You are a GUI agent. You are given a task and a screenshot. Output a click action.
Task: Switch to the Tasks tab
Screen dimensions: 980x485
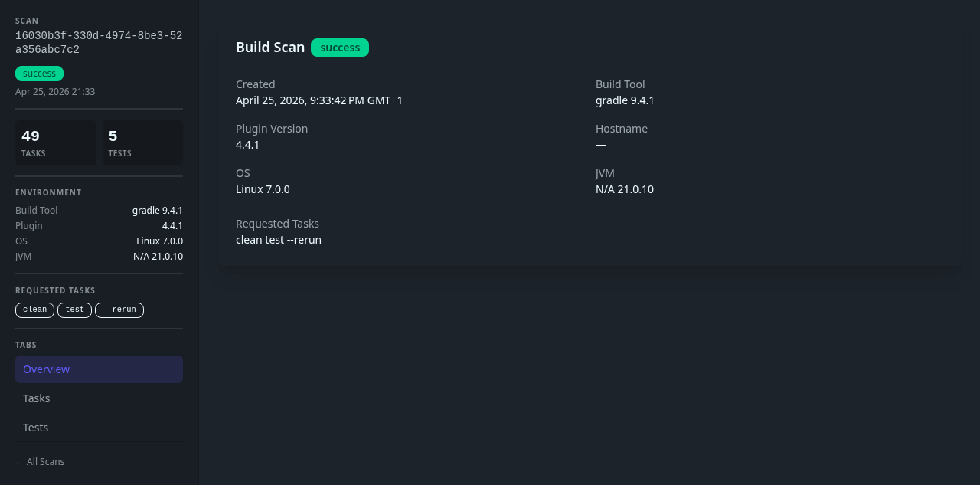point(36,398)
